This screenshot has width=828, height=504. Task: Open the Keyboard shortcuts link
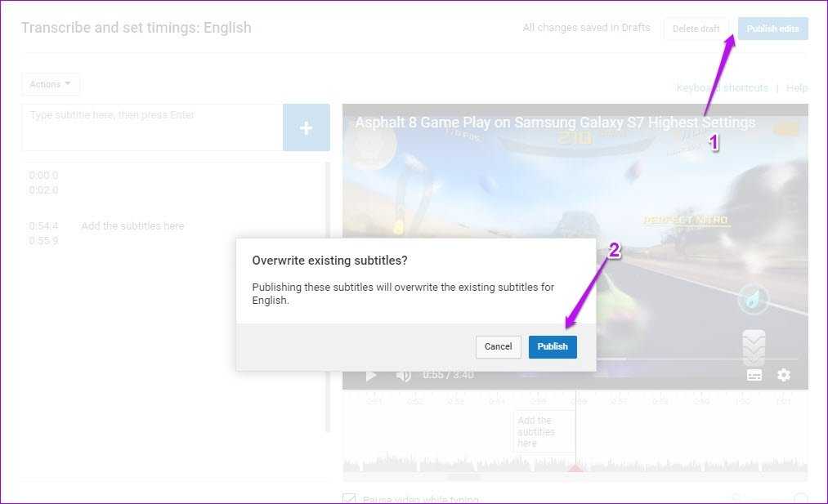point(722,87)
